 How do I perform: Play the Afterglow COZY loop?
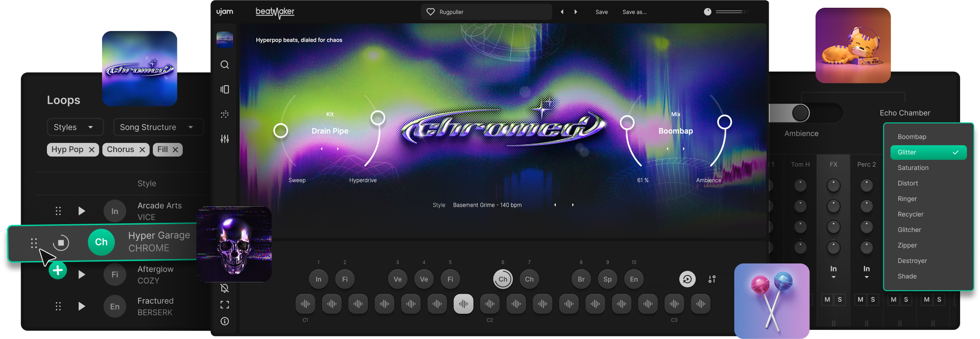tap(82, 275)
